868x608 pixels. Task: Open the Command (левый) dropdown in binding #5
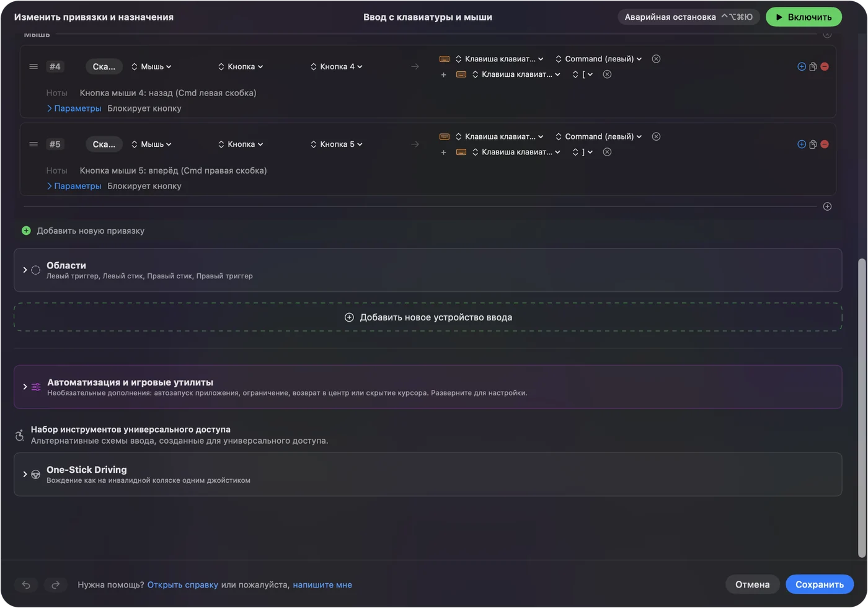[x=598, y=136]
